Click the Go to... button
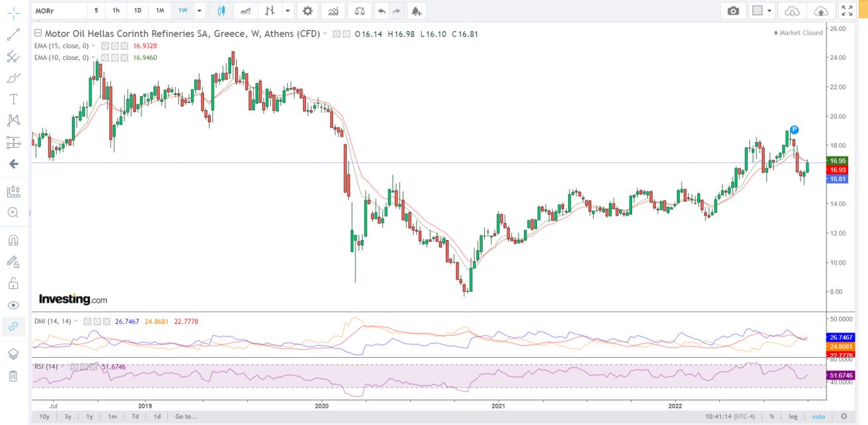This screenshot has width=868, height=425. tap(186, 416)
